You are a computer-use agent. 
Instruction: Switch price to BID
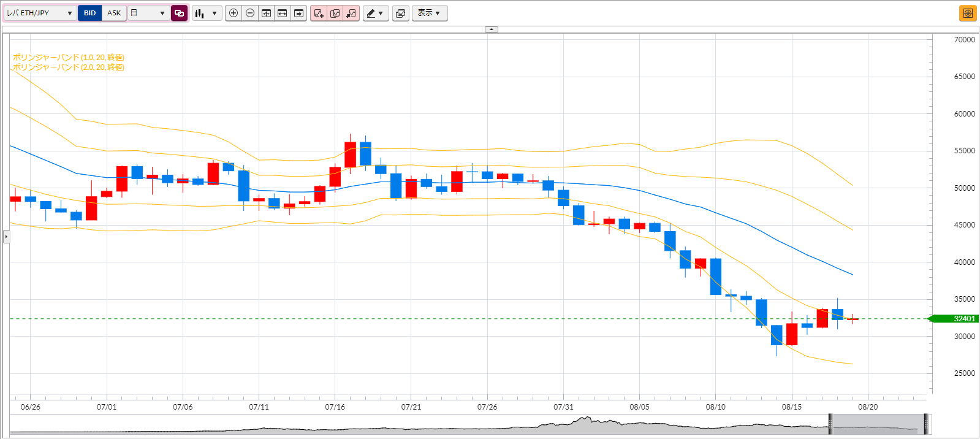[x=90, y=13]
